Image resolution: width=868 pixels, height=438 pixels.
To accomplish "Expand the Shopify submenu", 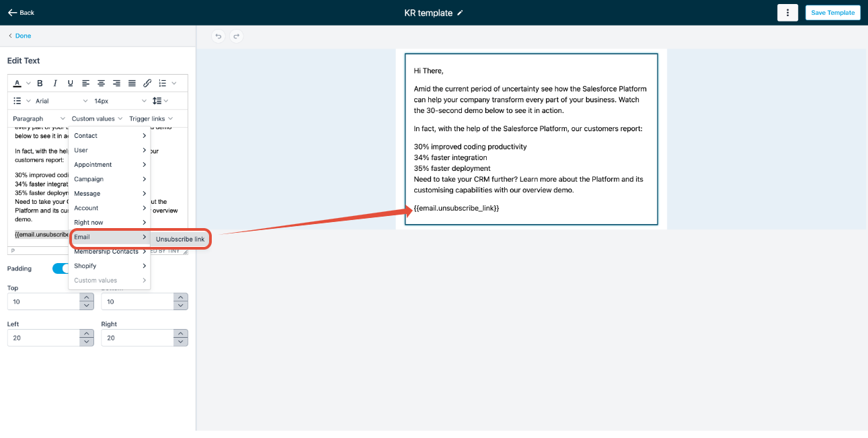I will pos(110,266).
